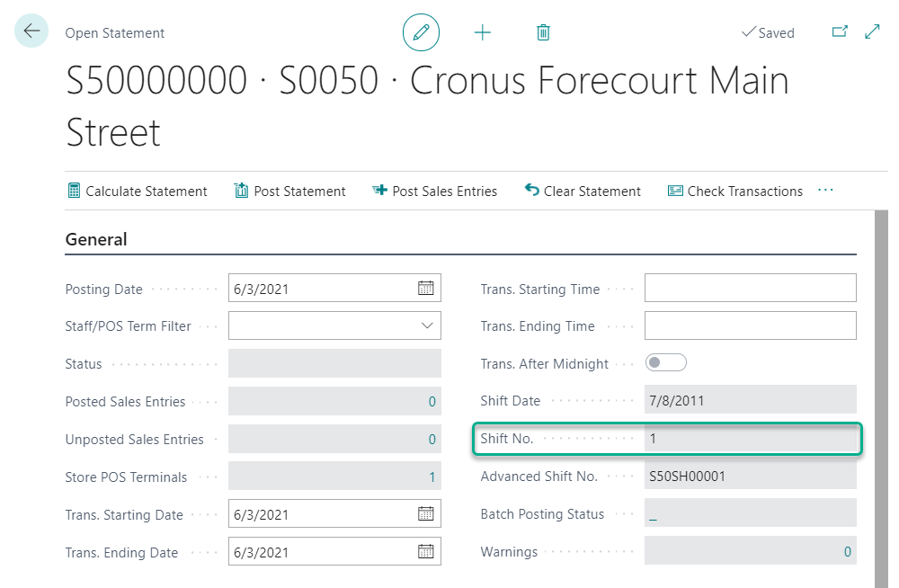
Task: Click Post Statement action
Action: pyautogui.click(x=289, y=191)
